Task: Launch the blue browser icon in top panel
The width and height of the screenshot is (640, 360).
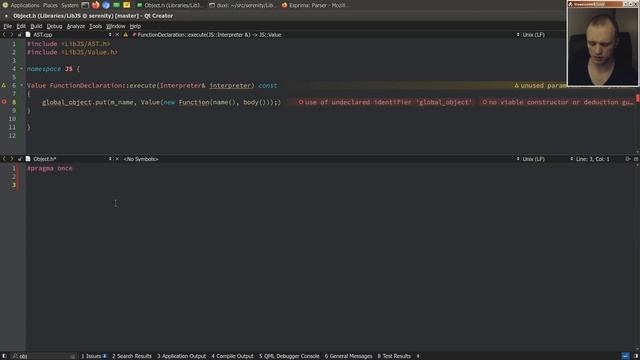Action: point(106,5)
